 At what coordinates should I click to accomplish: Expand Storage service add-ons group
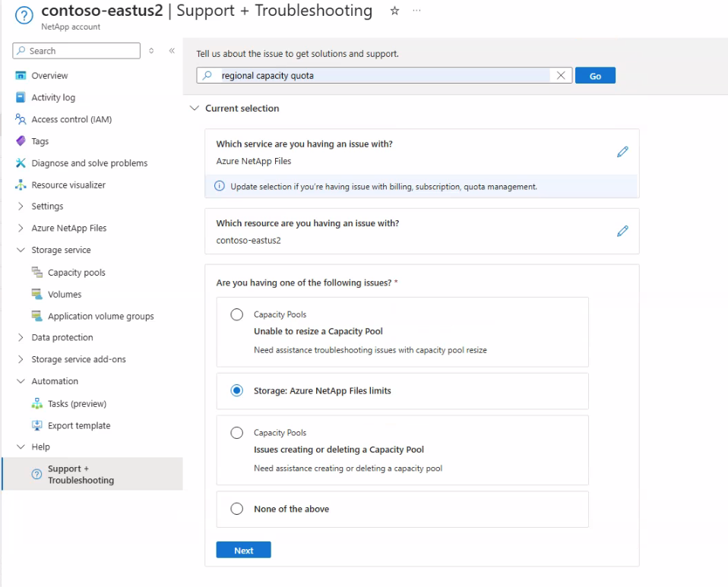click(x=21, y=359)
